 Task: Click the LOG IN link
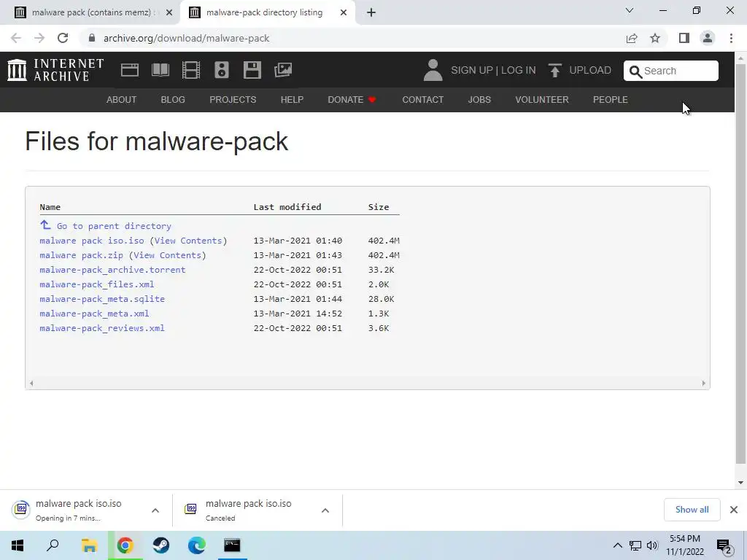pyautogui.click(x=519, y=70)
